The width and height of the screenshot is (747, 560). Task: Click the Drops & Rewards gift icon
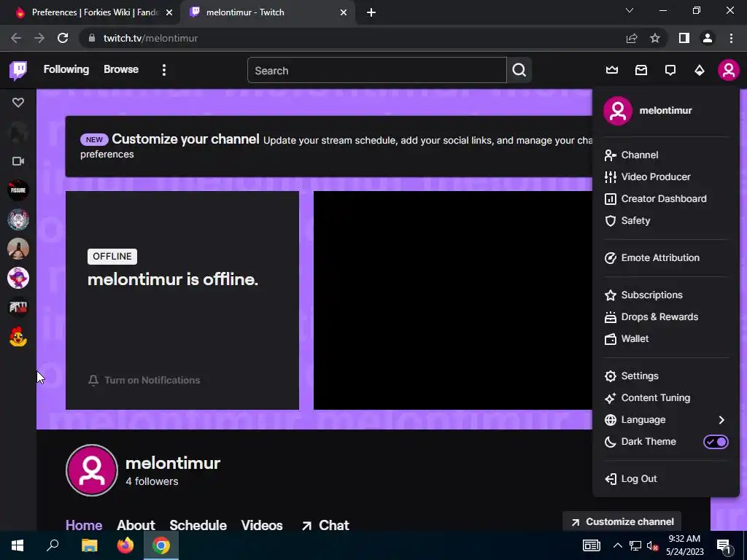point(611,316)
